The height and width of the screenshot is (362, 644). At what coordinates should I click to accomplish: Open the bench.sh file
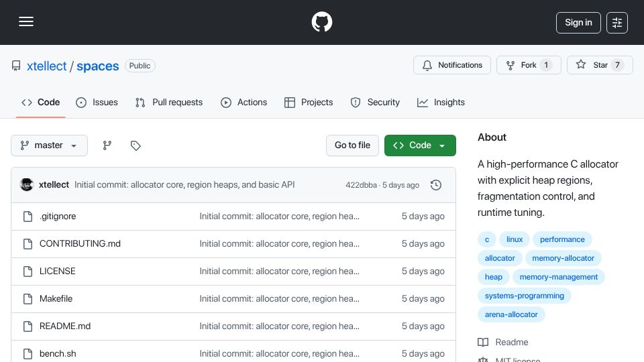pos(58,354)
